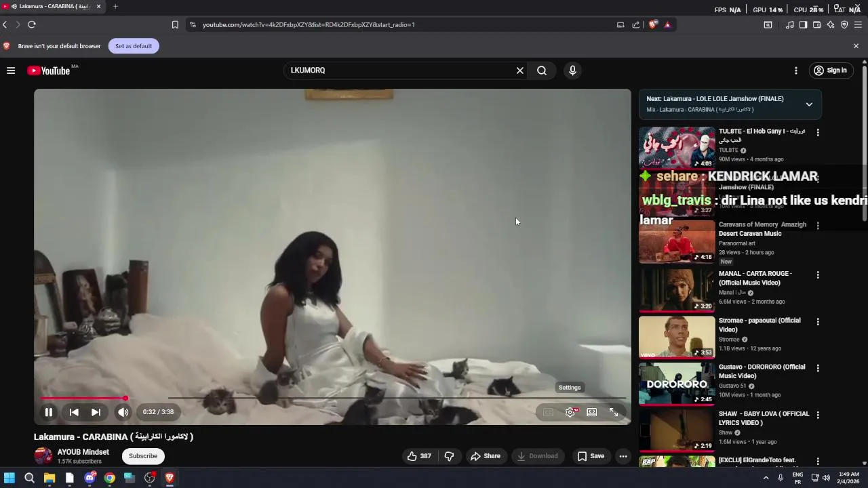The height and width of the screenshot is (488, 868).
Task: Subscribe to AYOUB Mindset channel
Action: tap(143, 456)
